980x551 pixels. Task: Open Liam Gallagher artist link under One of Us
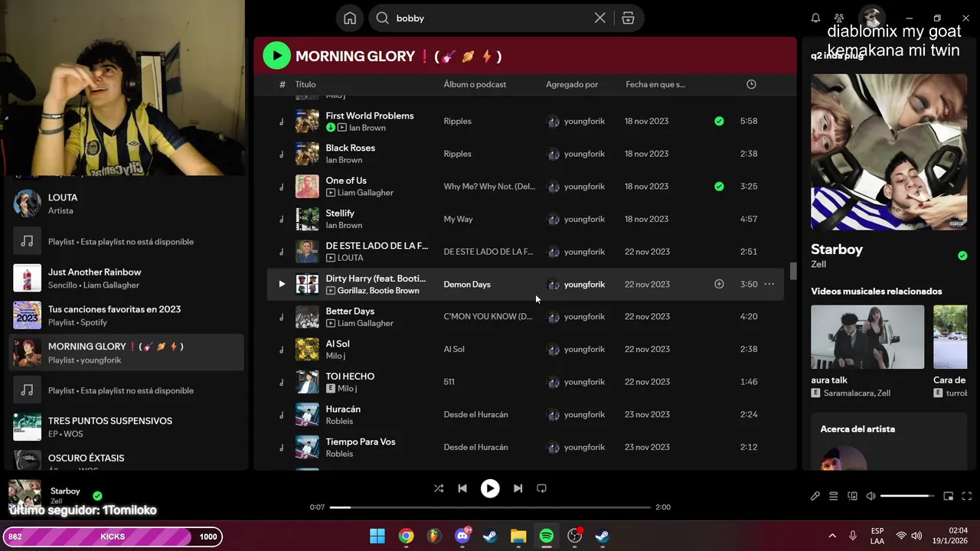(x=365, y=193)
